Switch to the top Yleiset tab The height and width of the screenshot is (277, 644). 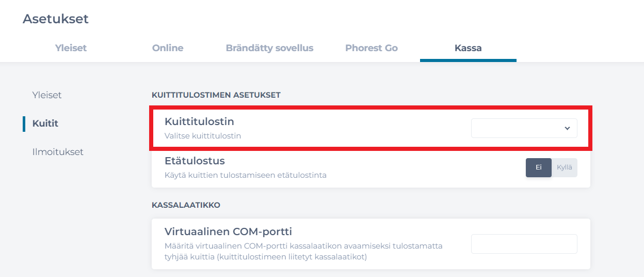click(x=71, y=48)
